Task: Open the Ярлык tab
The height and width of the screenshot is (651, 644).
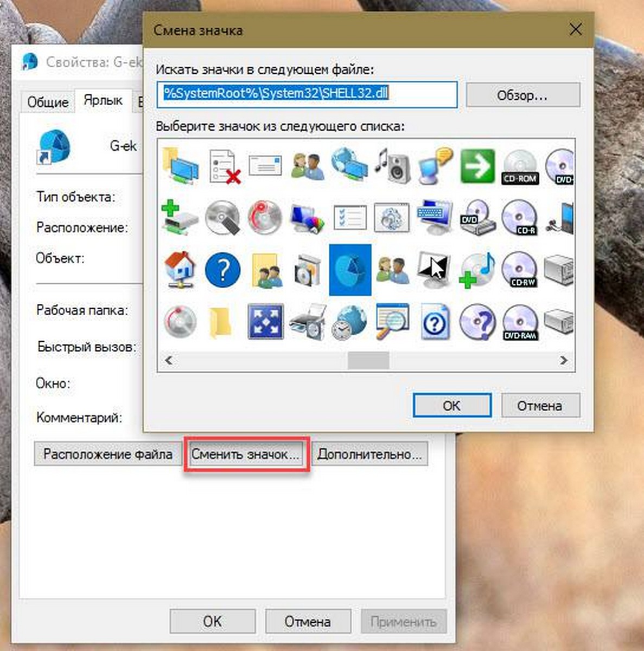Action: 103,101
